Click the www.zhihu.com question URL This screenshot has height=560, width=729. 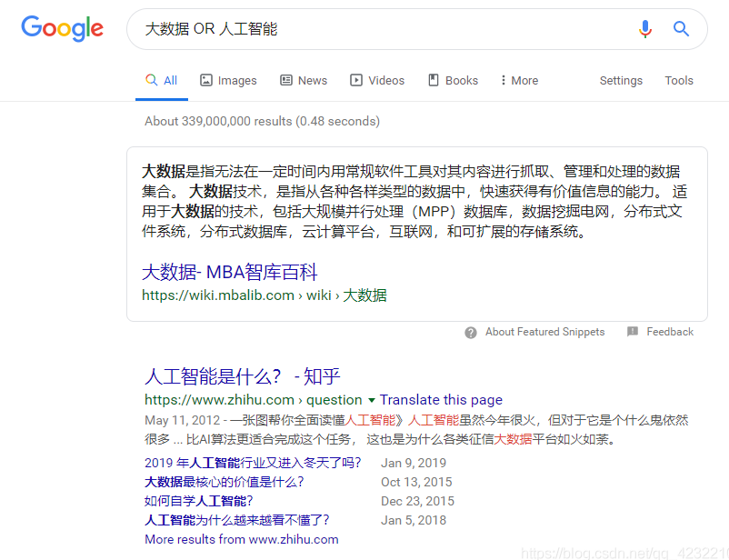tap(254, 399)
